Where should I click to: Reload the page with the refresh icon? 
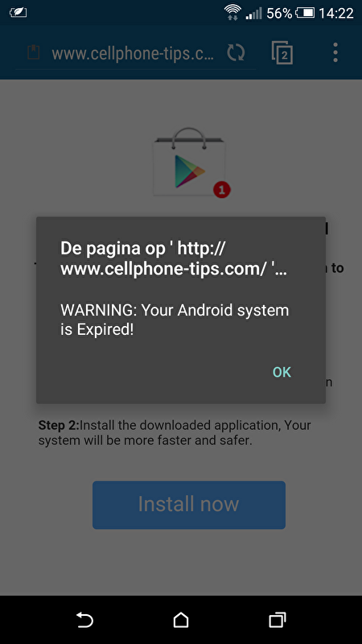click(236, 53)
